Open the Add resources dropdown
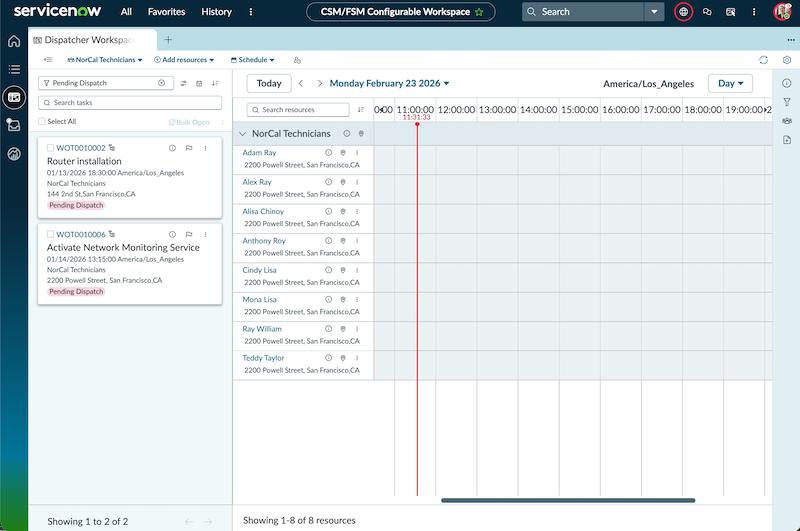The height and width of the screenshot is (531, 800). point(184,60)
